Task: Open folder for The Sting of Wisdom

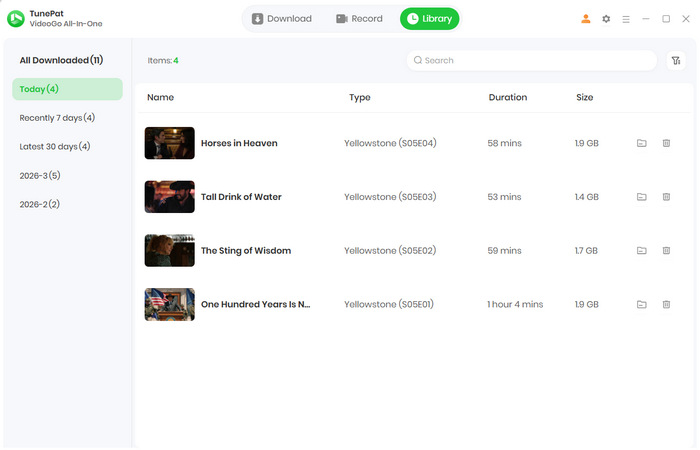Action: 641,250
